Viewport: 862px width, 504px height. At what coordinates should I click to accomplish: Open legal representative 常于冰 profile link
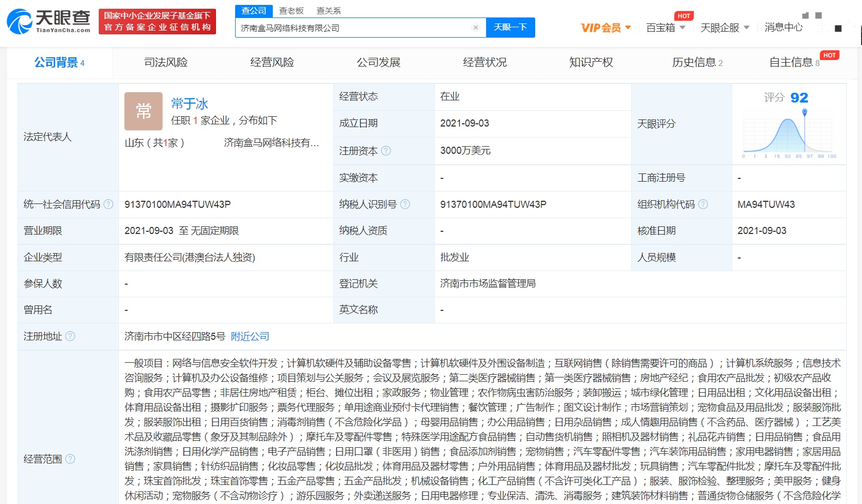[189, 104]
